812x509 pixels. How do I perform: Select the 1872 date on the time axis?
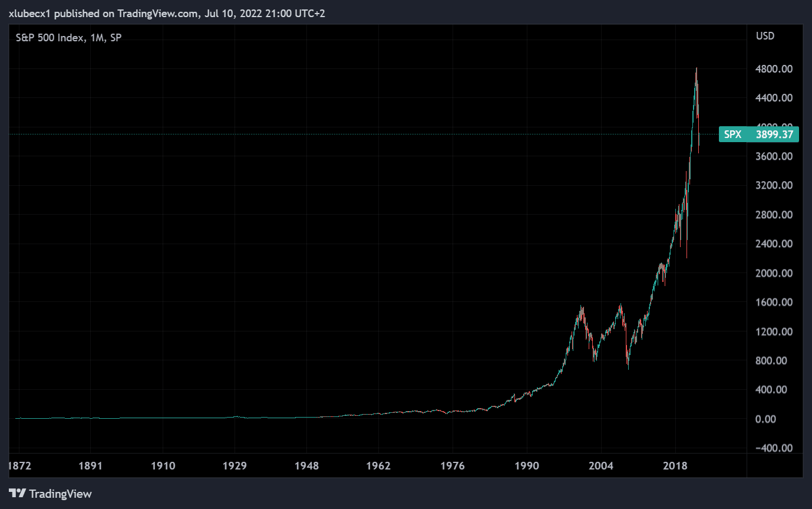pyautogui.click(x=19, y=466)
